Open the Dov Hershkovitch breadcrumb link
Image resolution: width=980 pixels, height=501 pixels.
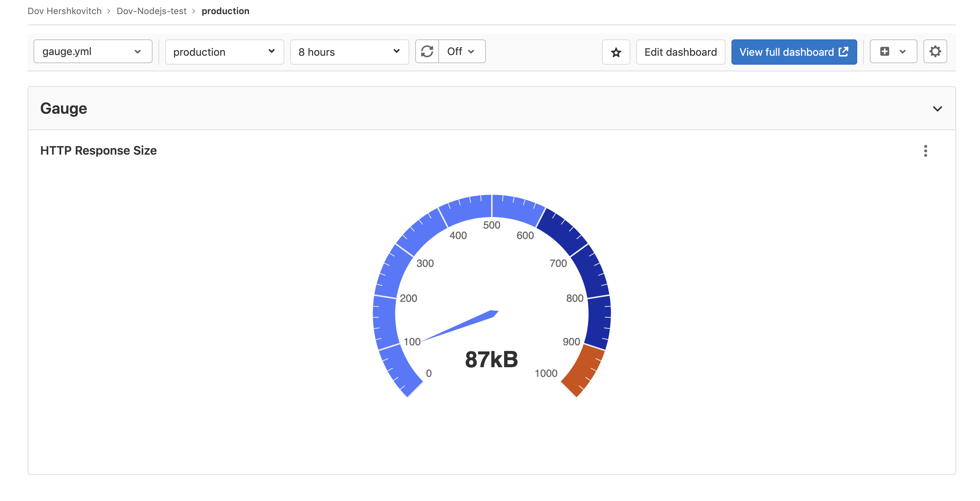point(64,11)
